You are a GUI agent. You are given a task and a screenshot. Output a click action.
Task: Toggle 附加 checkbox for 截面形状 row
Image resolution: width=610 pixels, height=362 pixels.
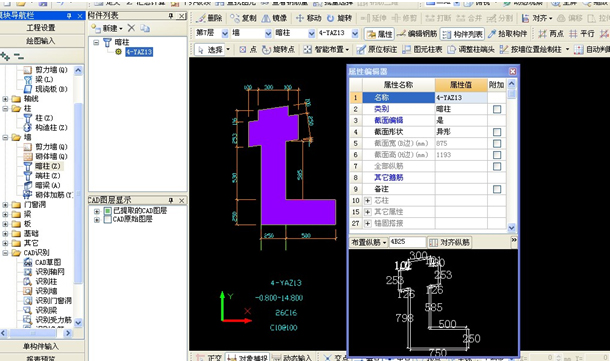pyautogui.click(x=497, y=132)
